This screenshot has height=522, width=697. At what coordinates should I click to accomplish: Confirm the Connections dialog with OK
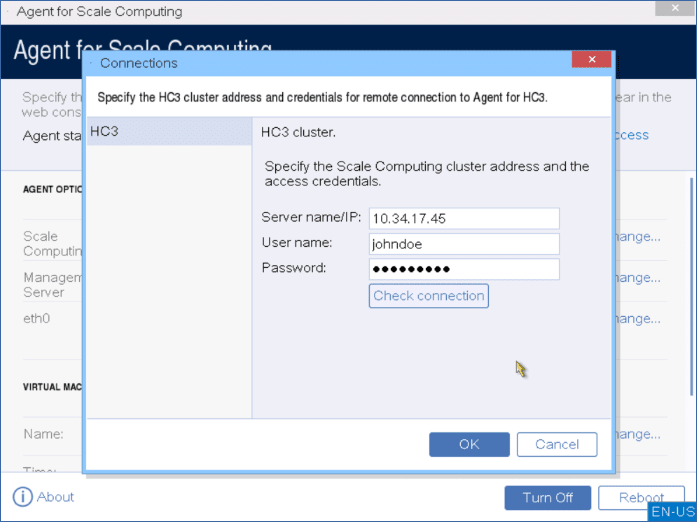[x=469, y=444]
